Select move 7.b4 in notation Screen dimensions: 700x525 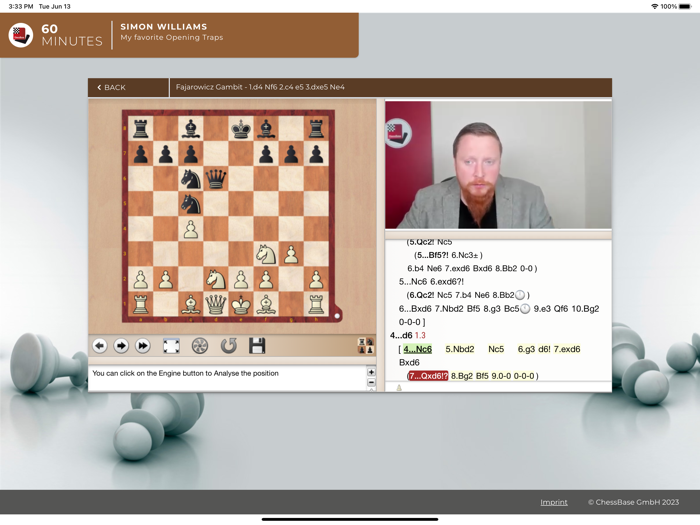pos(463,296)
